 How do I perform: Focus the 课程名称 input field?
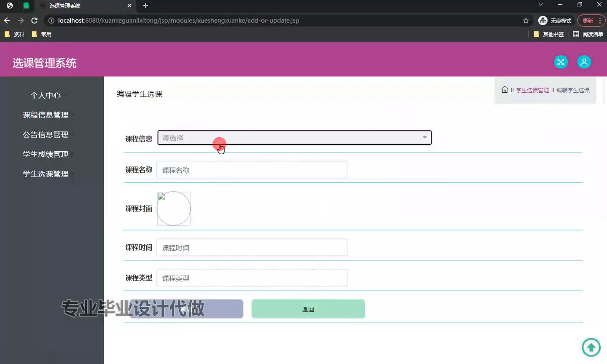[252, 170]
